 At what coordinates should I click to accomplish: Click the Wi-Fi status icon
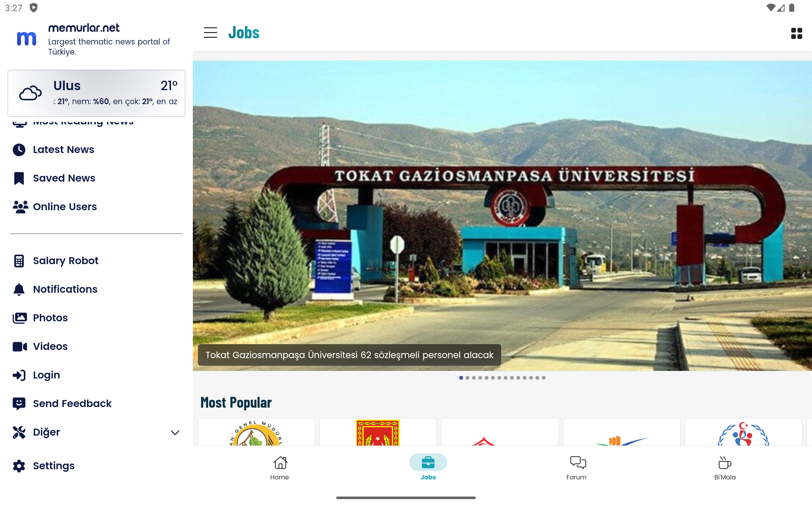(x=771, y=8)
